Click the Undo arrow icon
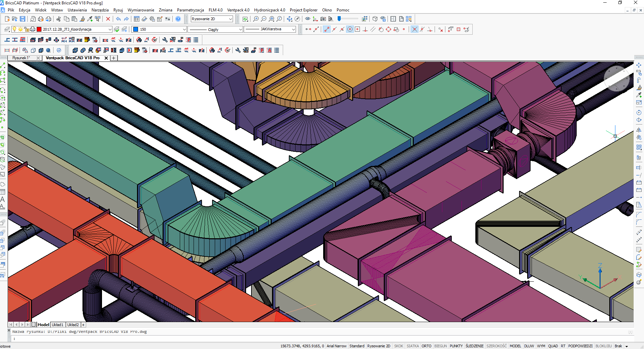 point(118,19)
